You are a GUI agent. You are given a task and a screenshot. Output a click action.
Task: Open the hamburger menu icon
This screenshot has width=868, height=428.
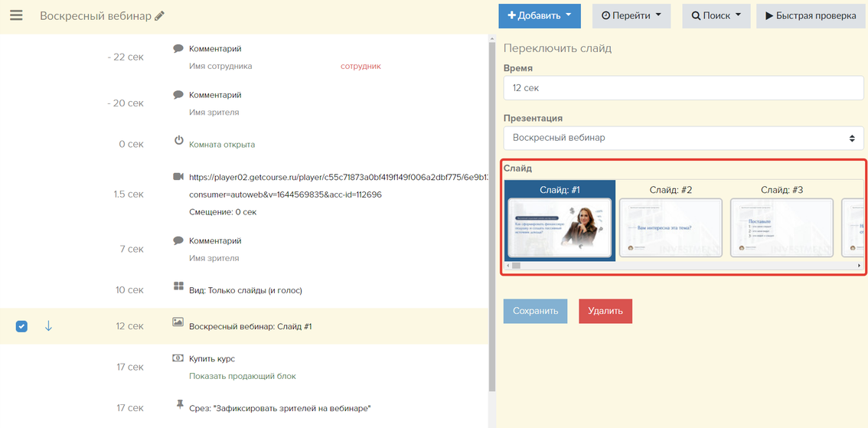pyautogui.click(x=16, y=16)
